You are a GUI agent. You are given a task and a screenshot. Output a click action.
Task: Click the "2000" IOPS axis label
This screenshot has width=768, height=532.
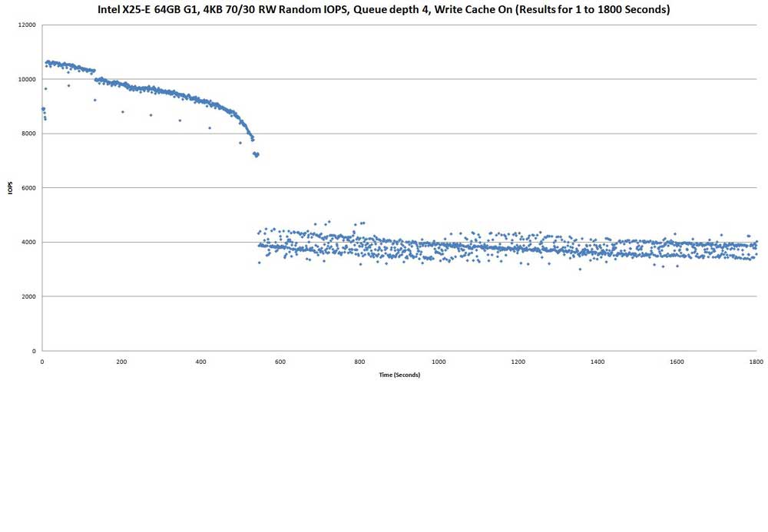point(29,296)
